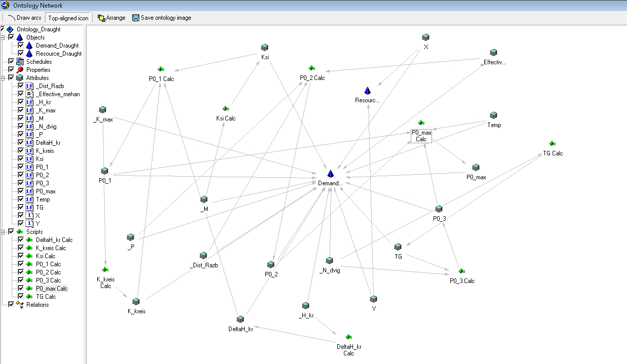
Task: Select P0_3 in the attributes tree
Action: 42,183
